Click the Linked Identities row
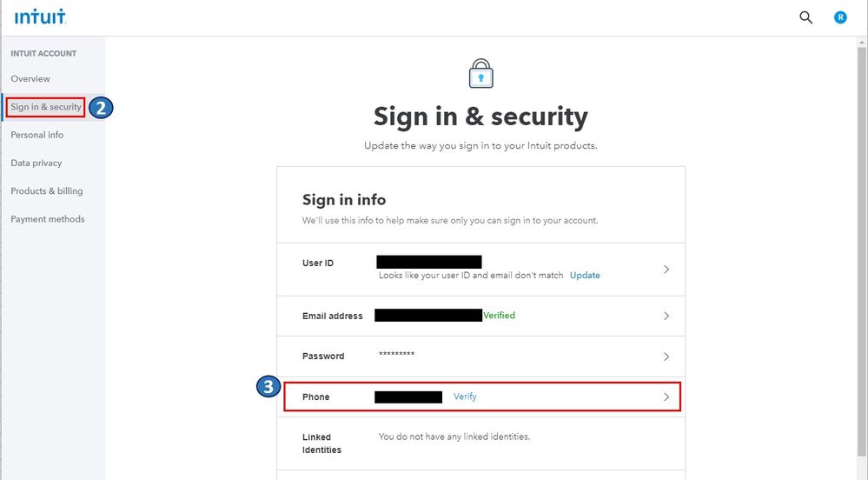This screenshot has height=480, width=868. tap(480, 443)
